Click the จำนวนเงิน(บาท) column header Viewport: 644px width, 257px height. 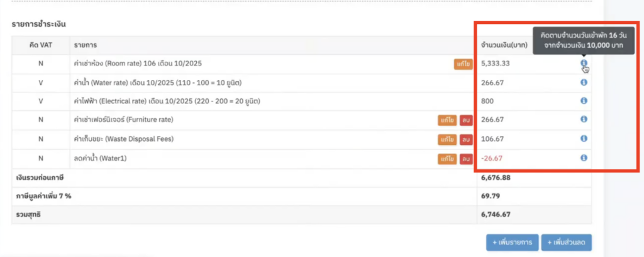[502, 45]
